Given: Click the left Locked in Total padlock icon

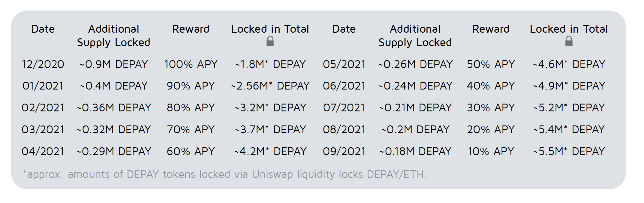Looking at the screenshot, I should pos(270,41).
